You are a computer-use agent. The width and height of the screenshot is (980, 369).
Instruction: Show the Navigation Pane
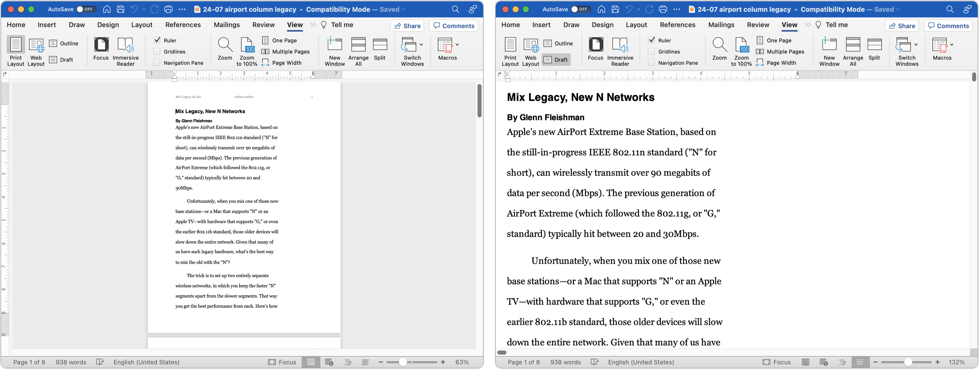pyautogui.click(x=157, y=63)
